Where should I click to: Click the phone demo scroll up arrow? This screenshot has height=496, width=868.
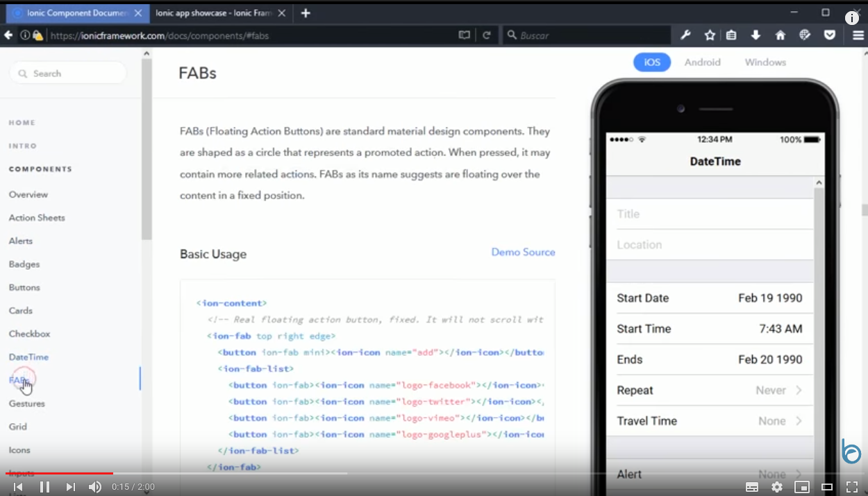click(x=819, y=183)
